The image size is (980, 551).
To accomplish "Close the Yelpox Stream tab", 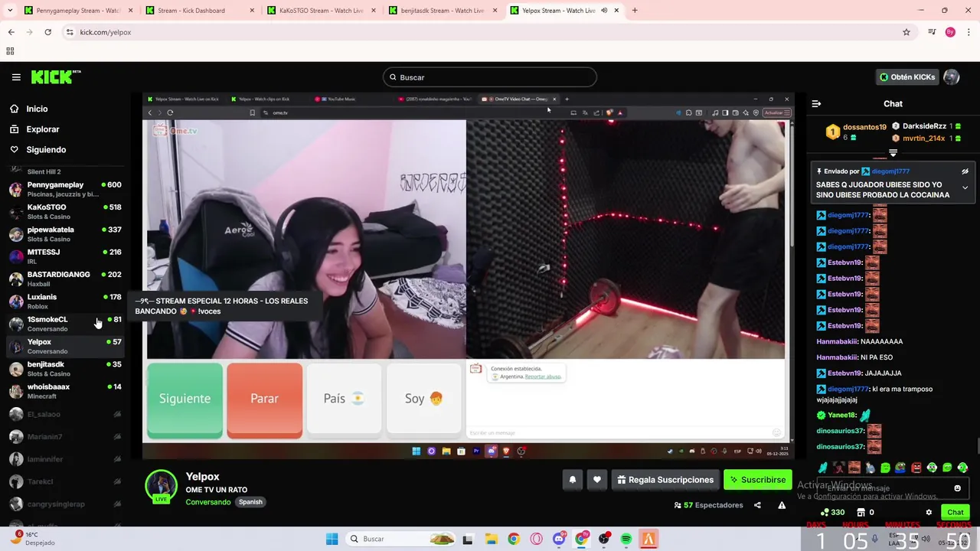I will click(x=616, y=11).
